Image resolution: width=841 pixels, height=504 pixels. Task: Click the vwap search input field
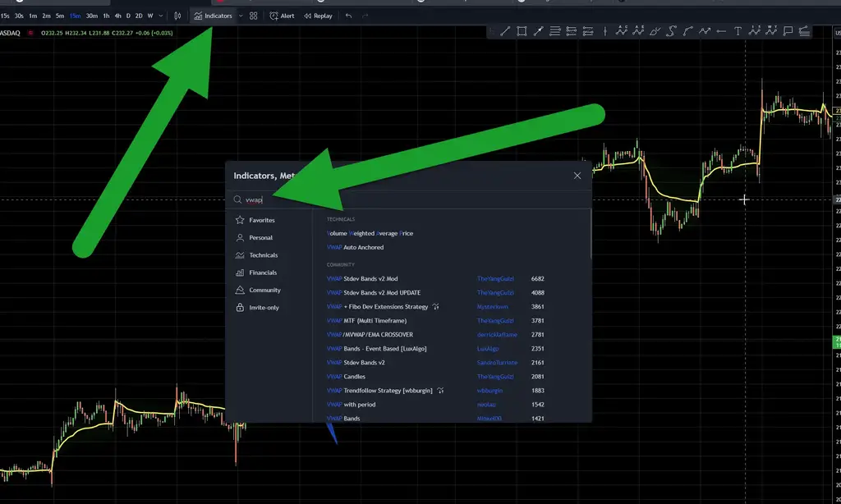[x=411, y=199]
